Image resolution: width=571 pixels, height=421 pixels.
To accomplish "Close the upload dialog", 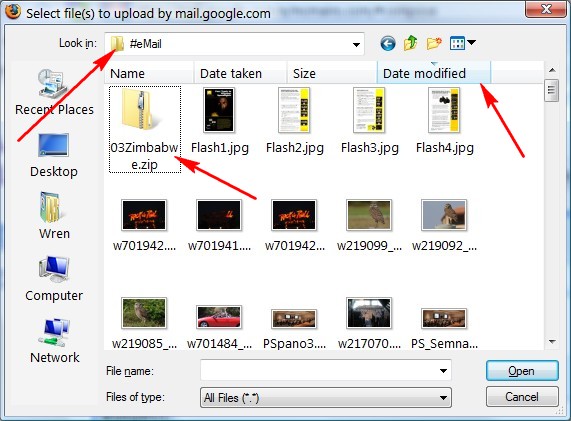I will [546, 8].
